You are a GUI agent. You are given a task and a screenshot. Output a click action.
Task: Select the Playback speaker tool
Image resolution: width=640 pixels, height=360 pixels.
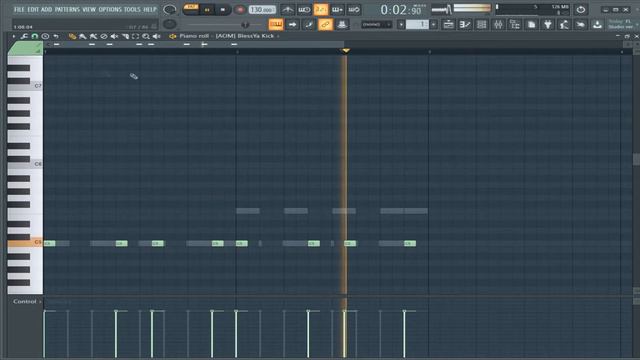pyautogui.click(x=157, y=36)
